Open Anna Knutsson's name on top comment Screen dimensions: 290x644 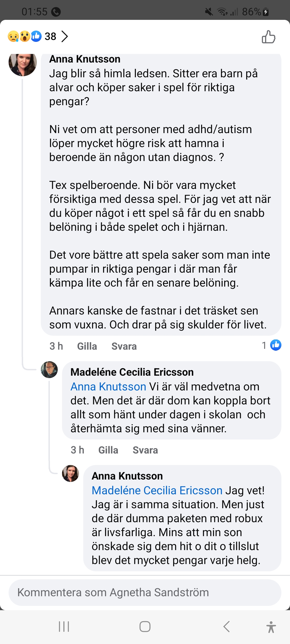85,59
